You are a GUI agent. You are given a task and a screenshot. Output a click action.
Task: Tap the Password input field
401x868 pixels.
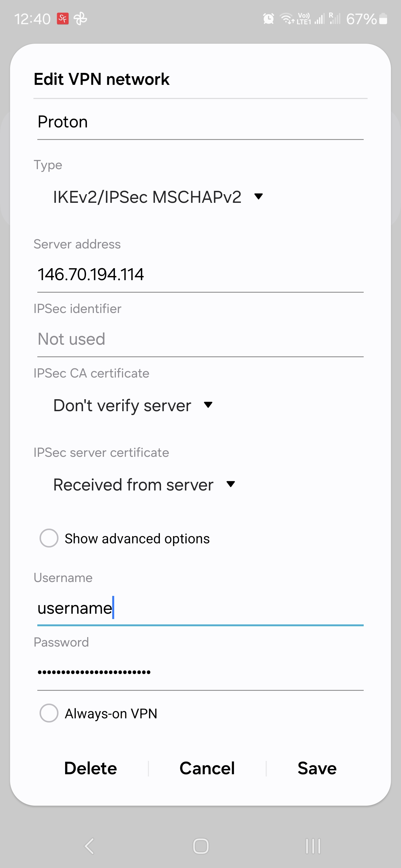(200, 673)
